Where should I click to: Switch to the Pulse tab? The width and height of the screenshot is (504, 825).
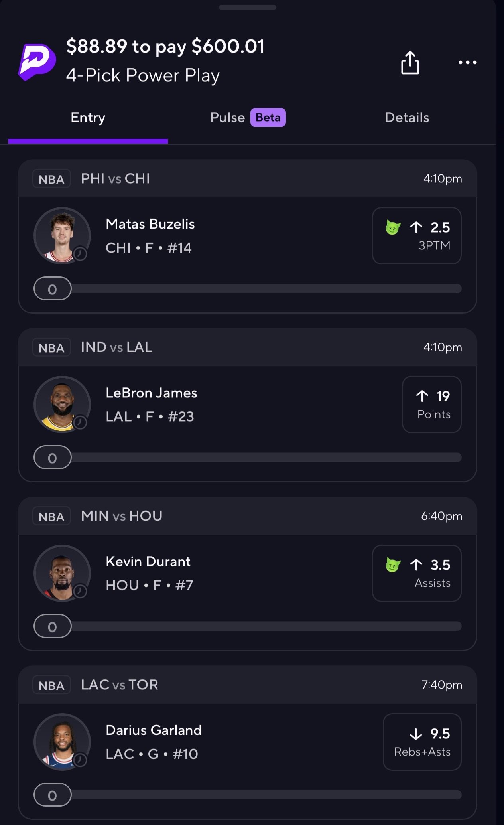pyautogui.click(x=227, y=118)
